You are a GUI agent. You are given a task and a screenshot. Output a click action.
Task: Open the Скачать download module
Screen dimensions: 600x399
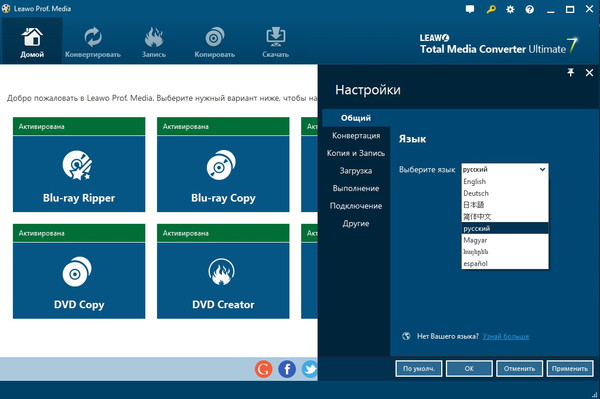[x=276, y=41]
